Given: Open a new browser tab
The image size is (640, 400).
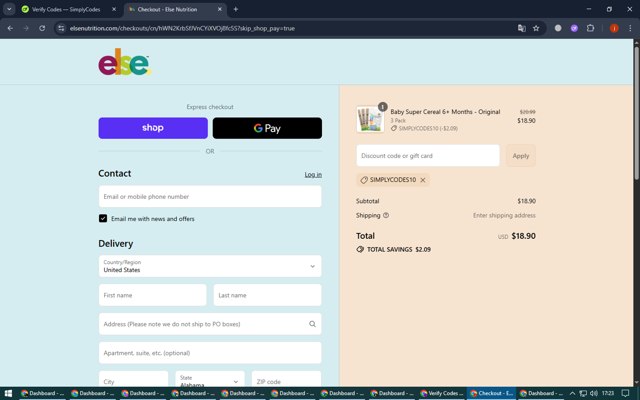Looking at the screenshot, I should pos(236,9).
